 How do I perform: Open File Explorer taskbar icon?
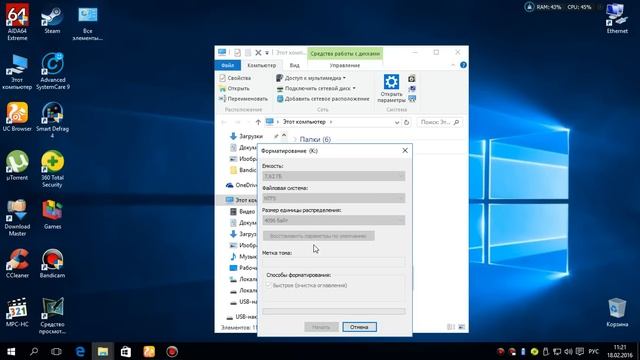click(103, 351)
